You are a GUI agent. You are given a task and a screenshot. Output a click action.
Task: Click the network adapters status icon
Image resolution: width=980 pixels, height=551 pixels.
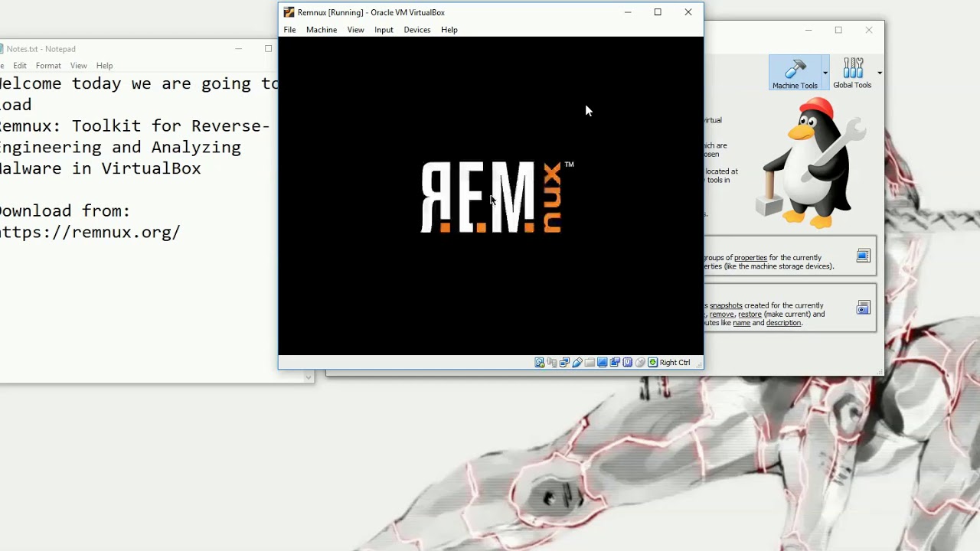tap(564, 363)
